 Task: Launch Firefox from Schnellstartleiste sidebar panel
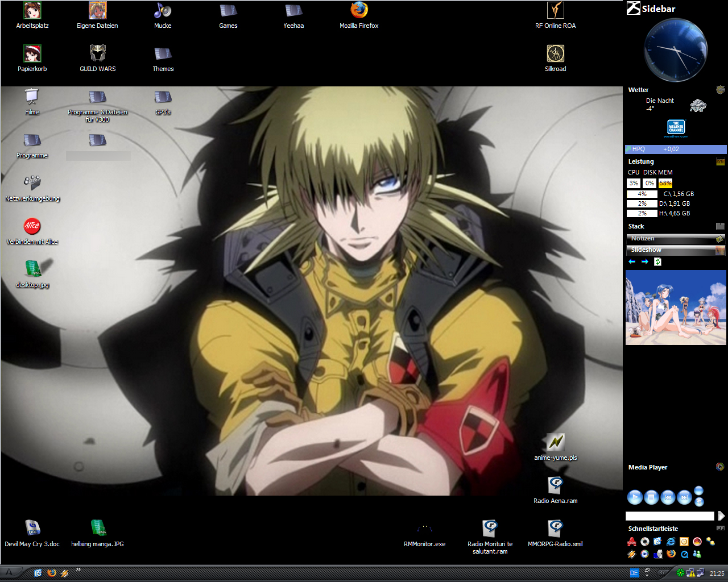[x=671, y=554]
